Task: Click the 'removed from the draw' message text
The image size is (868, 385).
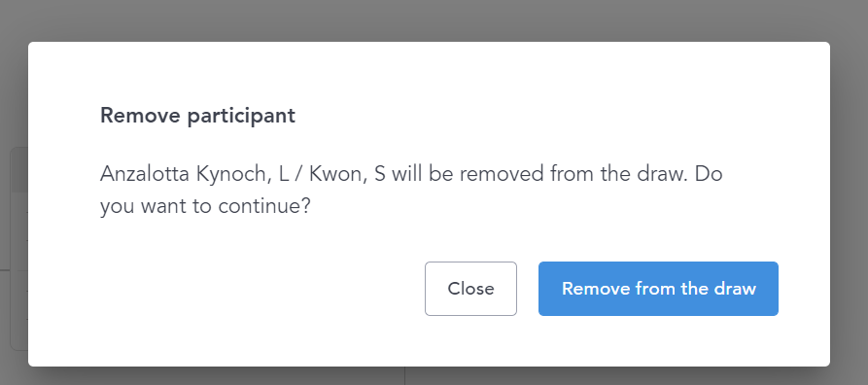Action: [x=573, y=174]
